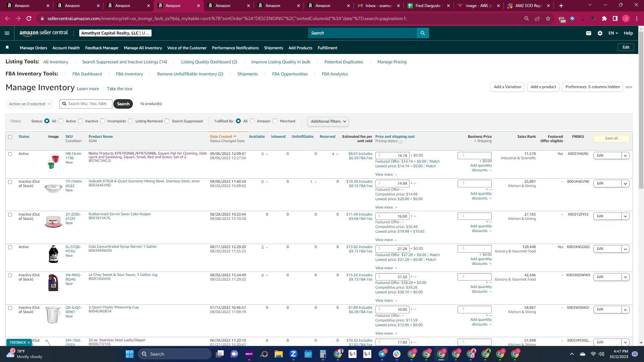Select the Incomplete status radio button

(103, 121)
